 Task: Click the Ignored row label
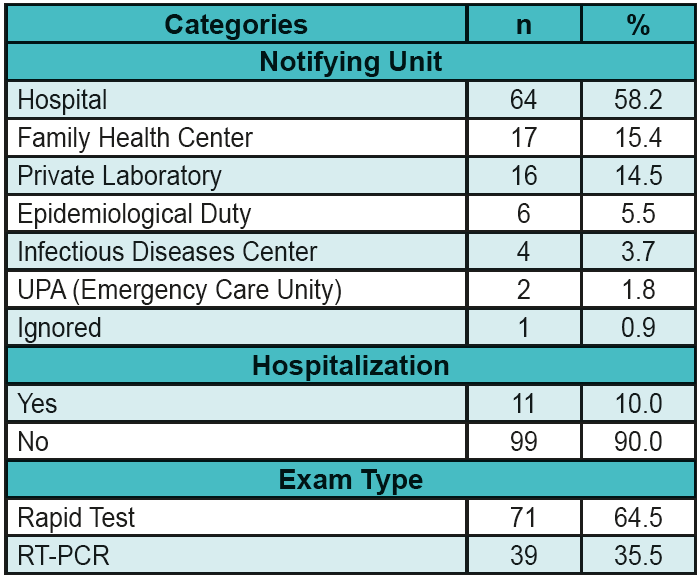click(x=59, y=327)
